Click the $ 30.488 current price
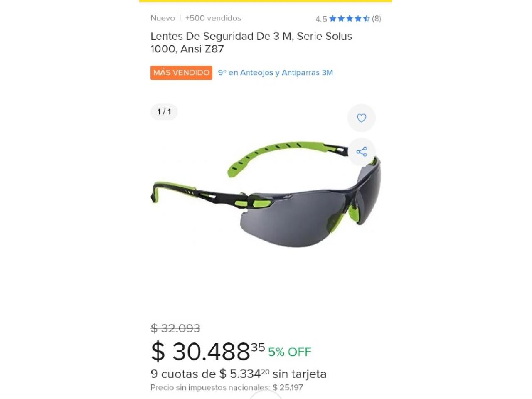The image size is (532, 399). click(208, 351)
